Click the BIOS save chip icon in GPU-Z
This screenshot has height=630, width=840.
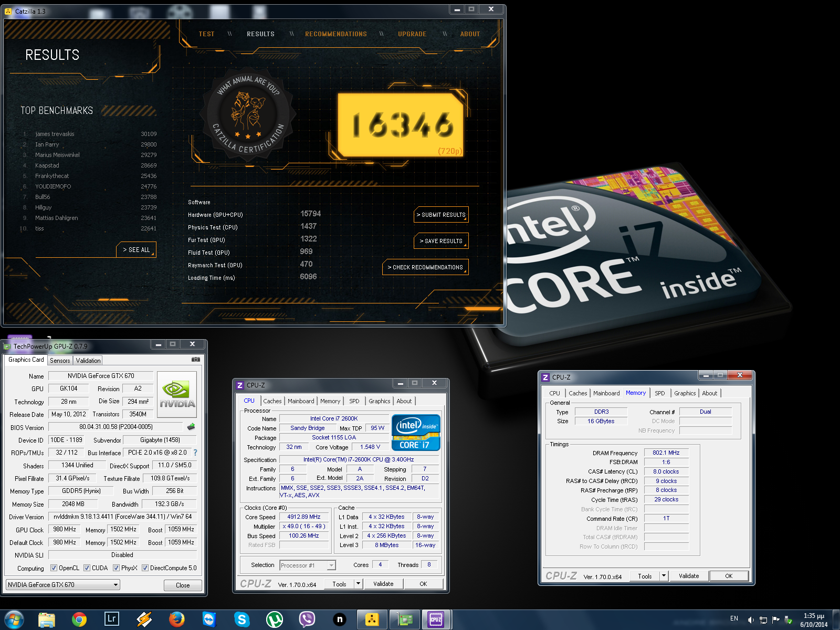[191, 427]
